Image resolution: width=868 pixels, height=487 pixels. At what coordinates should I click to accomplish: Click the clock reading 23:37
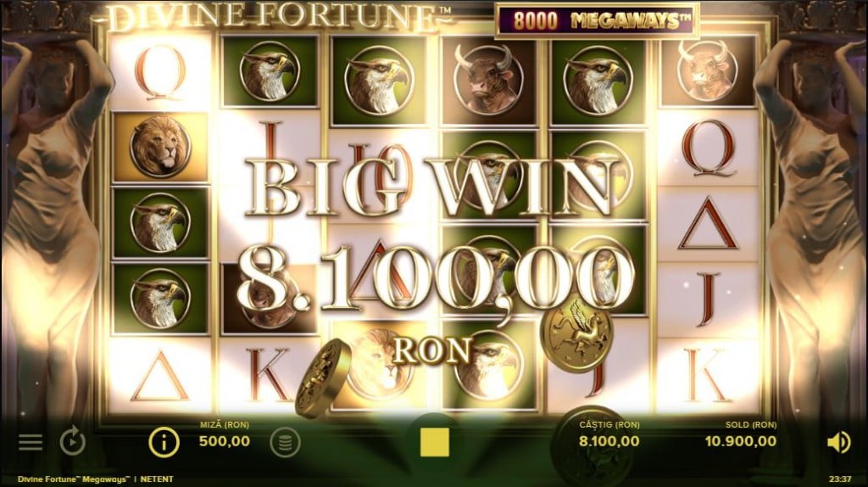(840, 479)
